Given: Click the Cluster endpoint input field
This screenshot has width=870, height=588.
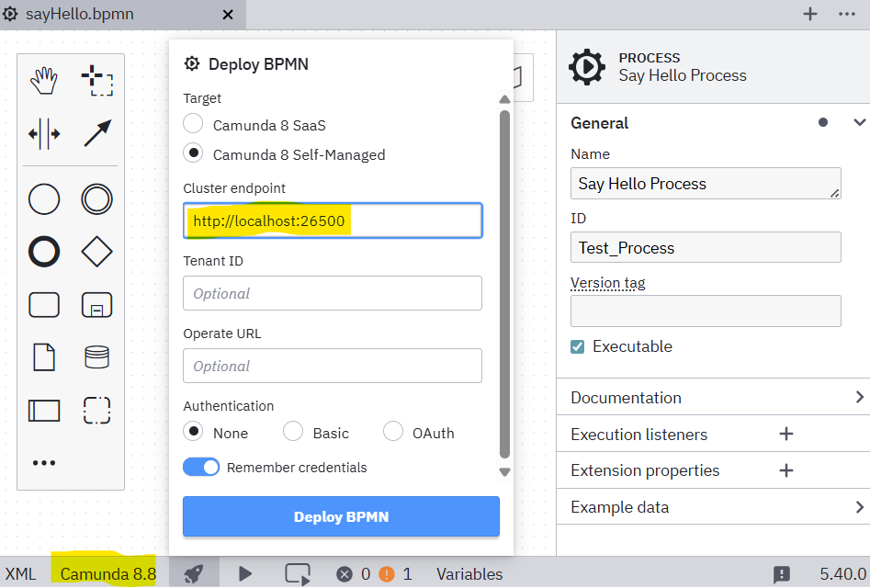Looking at the screenshot, I should (x=333, y=220).
